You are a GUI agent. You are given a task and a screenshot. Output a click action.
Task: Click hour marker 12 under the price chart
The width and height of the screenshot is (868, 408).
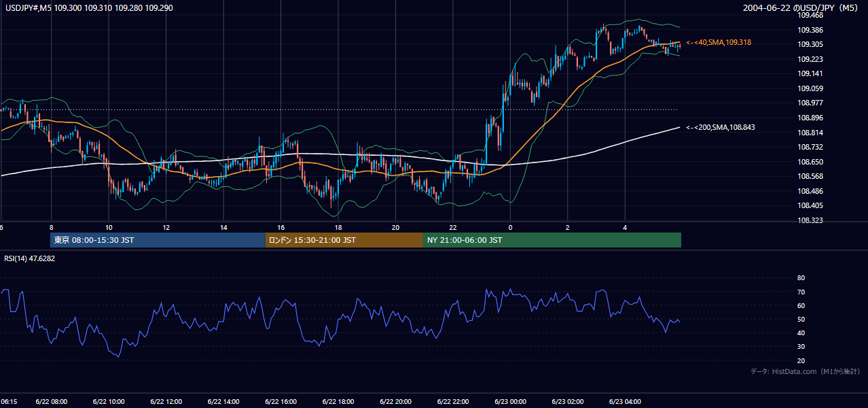pos(166,228)
